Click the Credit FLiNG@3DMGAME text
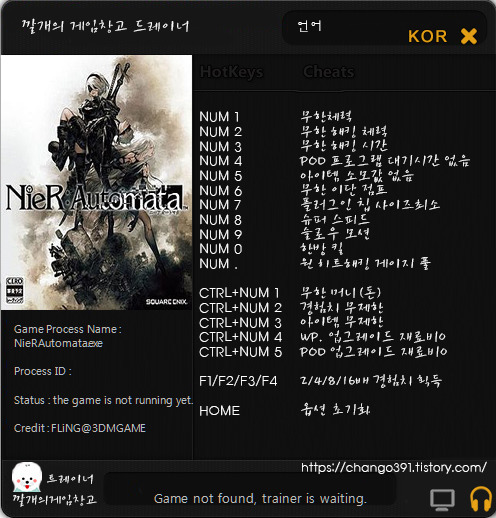 80,428
